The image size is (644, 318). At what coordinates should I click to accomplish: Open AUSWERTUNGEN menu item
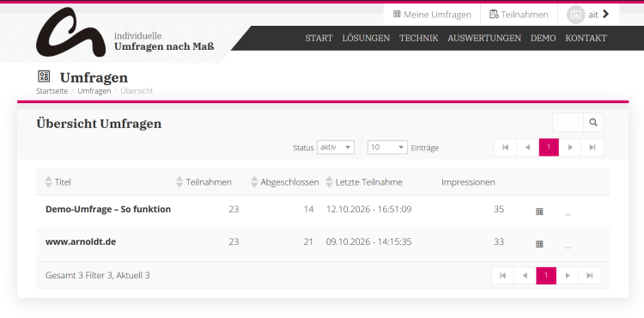484,38
